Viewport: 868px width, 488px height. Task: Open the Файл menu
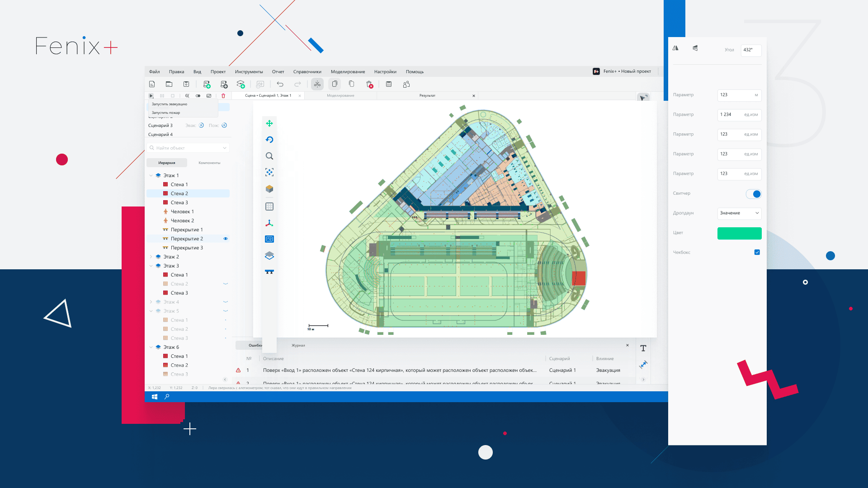tap(155, 72)
